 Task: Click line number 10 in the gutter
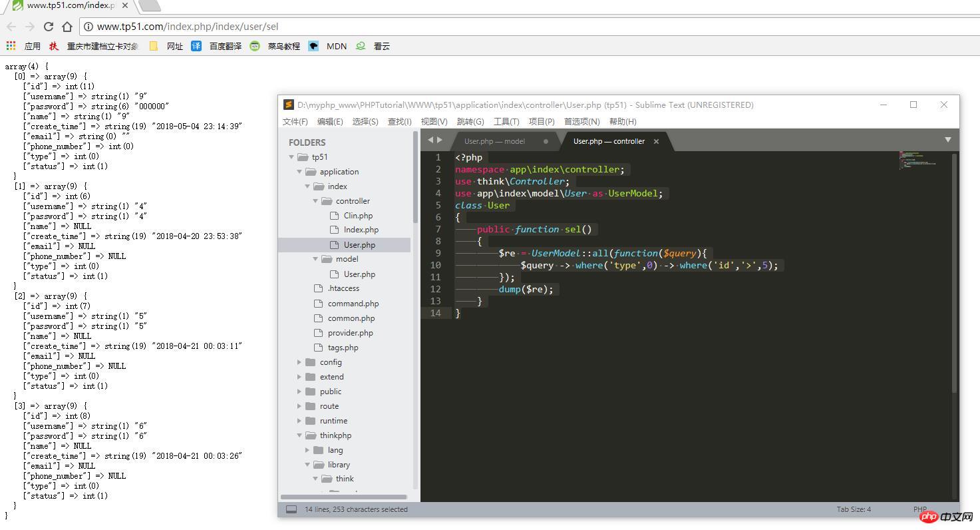coord(436,265)
